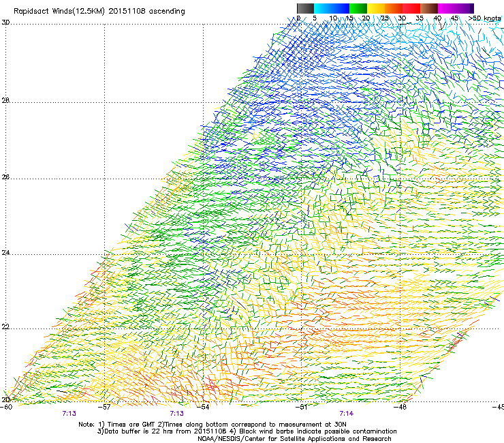Click the longitude '-57' axis label

pos(104,407)
